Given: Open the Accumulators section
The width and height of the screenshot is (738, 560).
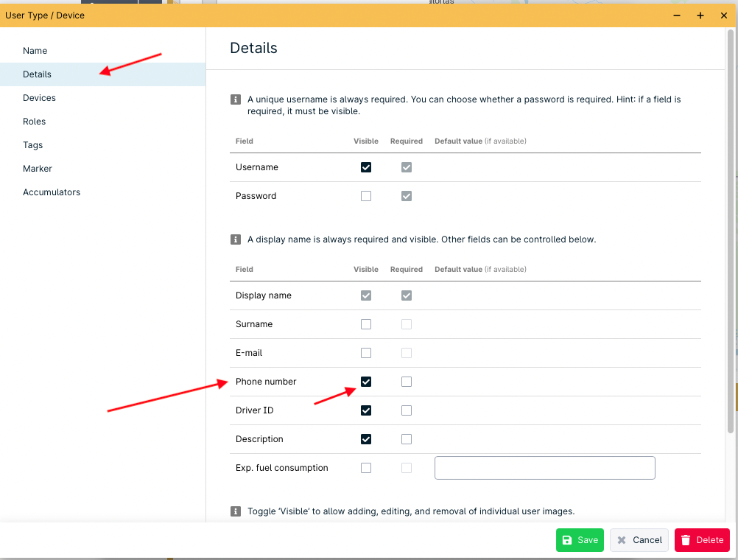Looking at the screenshot, I should [x=52, y=192].
